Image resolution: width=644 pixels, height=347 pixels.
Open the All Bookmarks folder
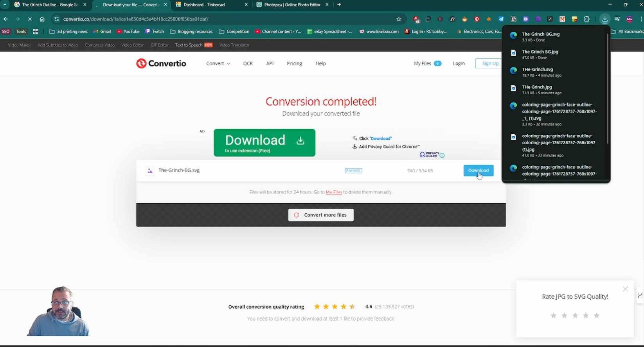tap(627, 31)
